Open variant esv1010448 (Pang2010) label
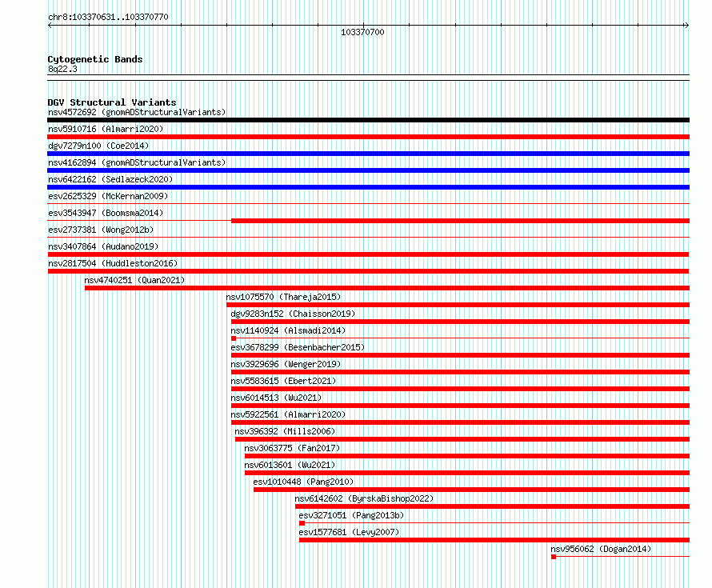 click(303, 482)
